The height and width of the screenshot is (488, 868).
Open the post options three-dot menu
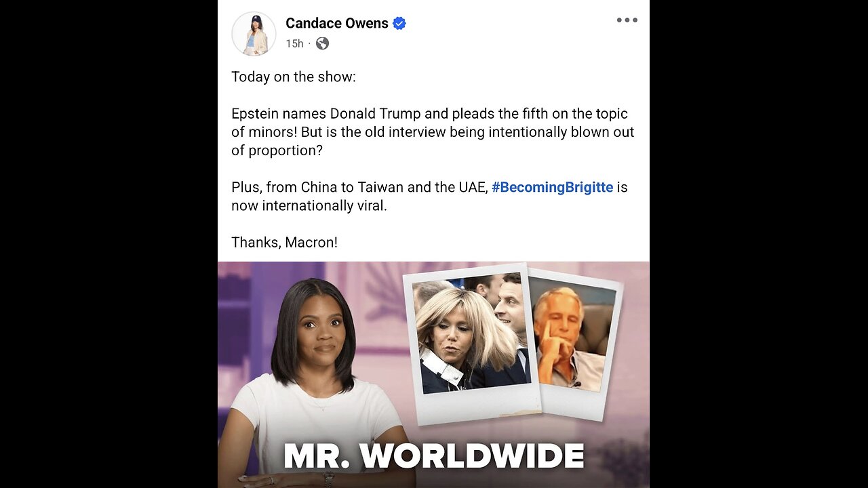[627, 20]
